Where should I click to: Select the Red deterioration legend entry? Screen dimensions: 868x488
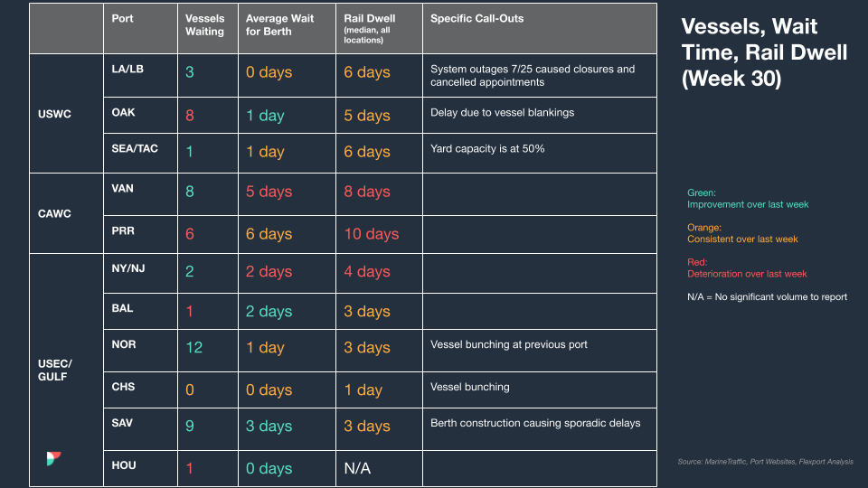coord(747,267)
